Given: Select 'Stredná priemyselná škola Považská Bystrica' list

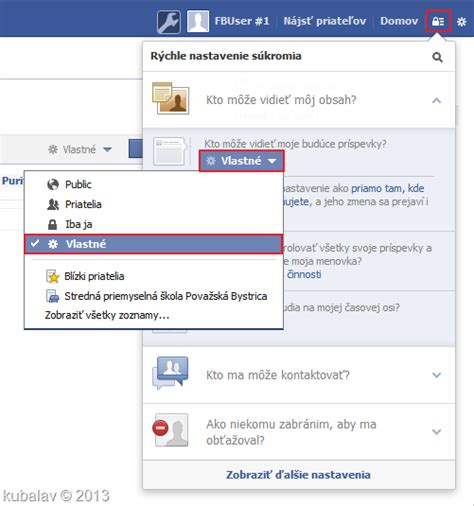Looking at the screenshot, I should (x=154, y=296).
